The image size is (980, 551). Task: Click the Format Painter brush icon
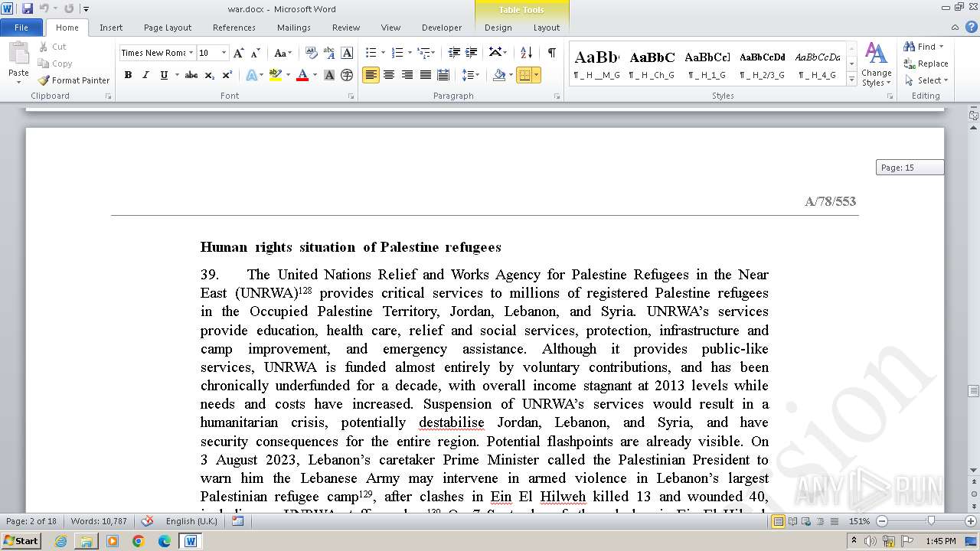coord(44,80)
